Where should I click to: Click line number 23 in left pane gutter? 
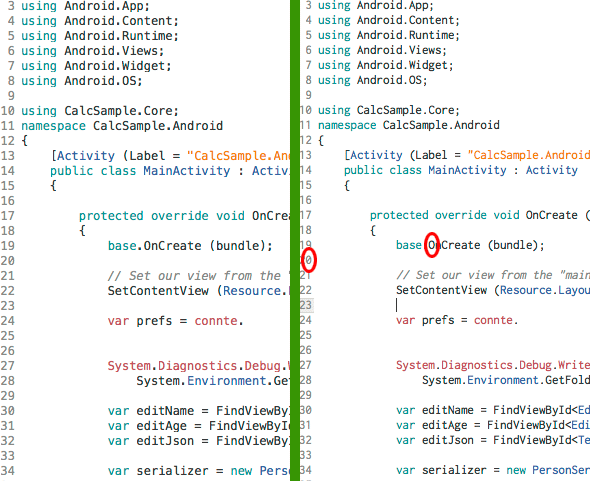(x=8, y=306)
